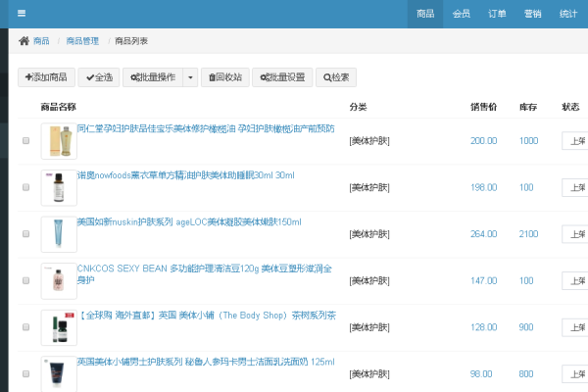Click 上架 status button in 同仁堂 row
This screenshot has width=588, height=392.
[x=575, y=141]
